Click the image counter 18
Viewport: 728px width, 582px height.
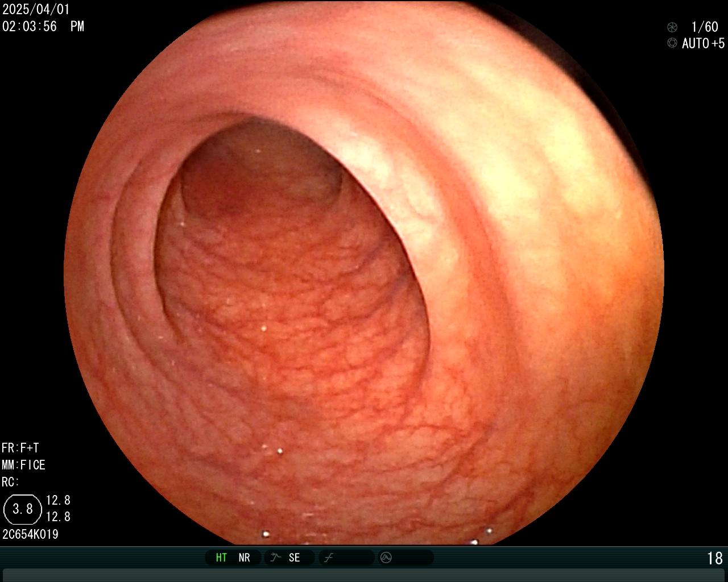click(x=715, y=558)
